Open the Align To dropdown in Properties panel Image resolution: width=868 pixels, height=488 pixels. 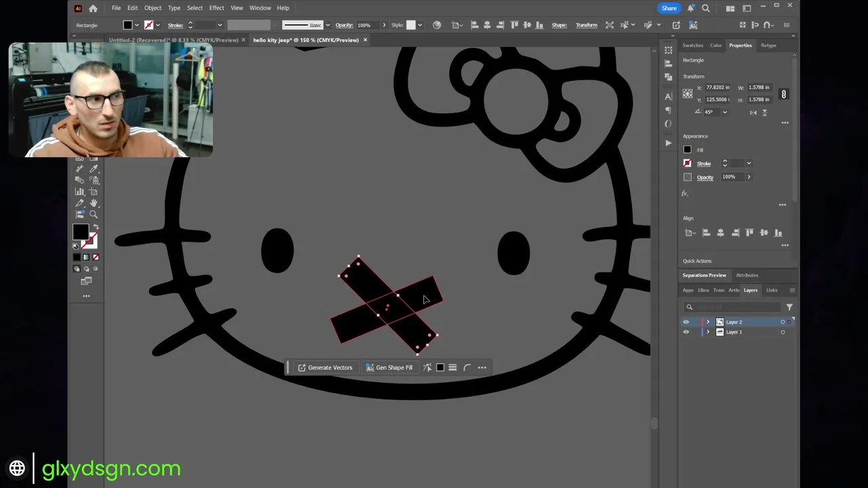(x=690, y=232)
